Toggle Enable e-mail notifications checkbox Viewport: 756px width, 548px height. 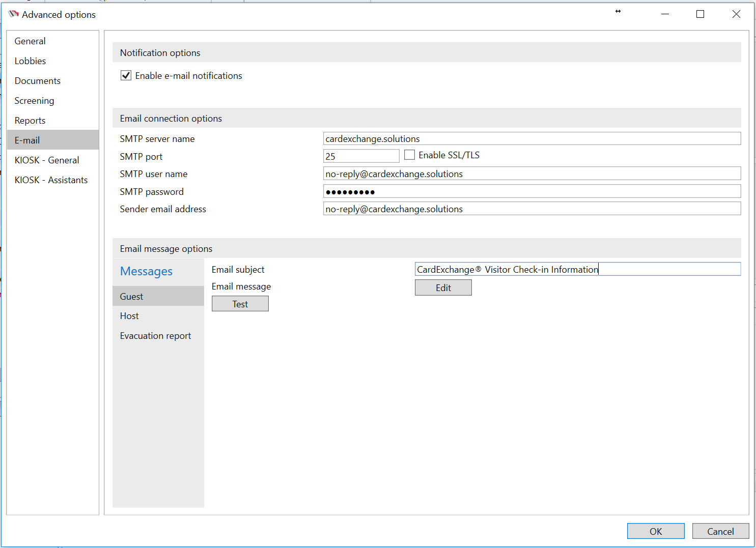126,76
